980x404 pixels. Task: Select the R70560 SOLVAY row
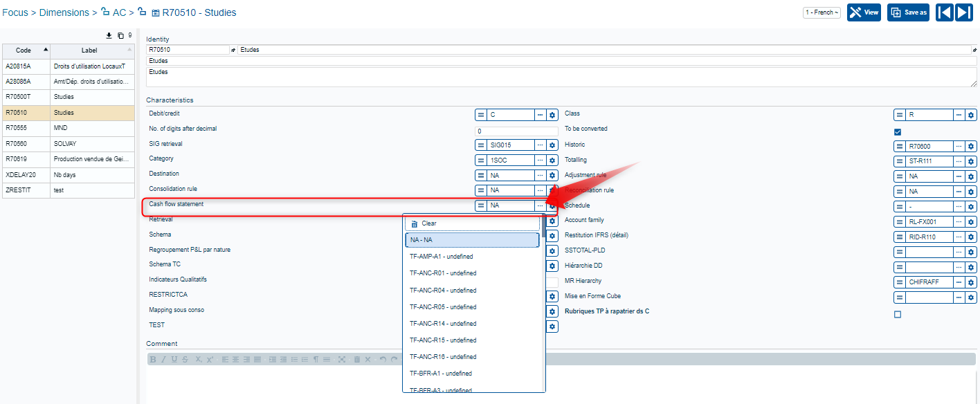click(69, 144)
